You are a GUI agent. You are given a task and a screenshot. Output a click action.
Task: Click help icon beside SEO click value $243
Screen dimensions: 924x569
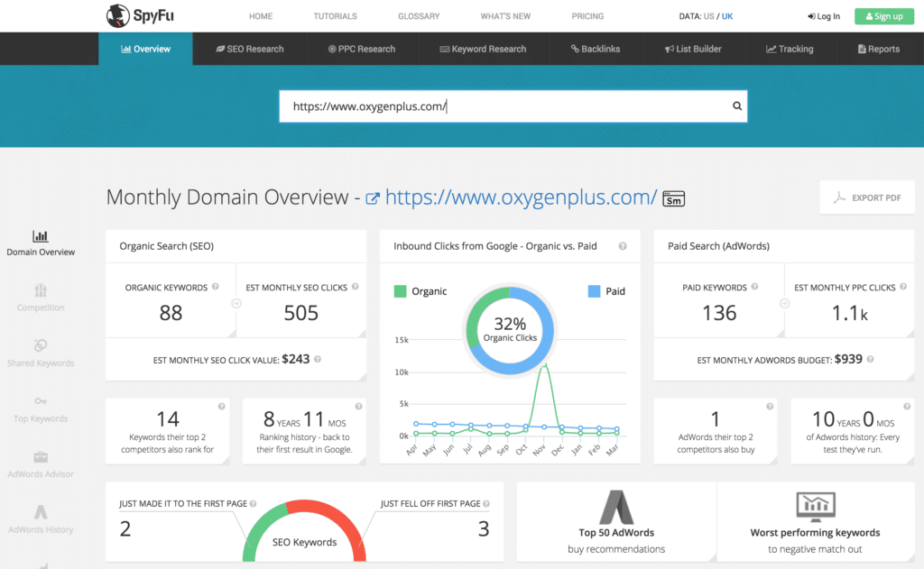click(318, 359)
